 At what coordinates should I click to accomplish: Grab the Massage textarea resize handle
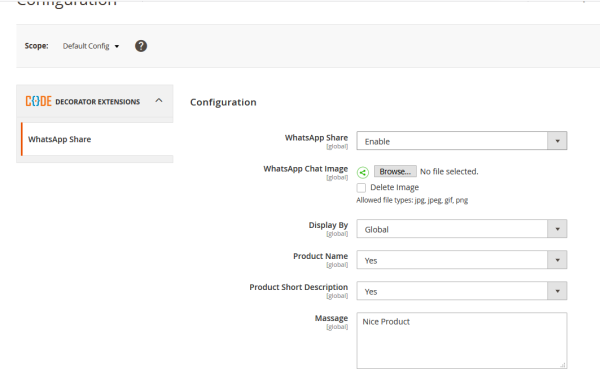tap(563, 366)
